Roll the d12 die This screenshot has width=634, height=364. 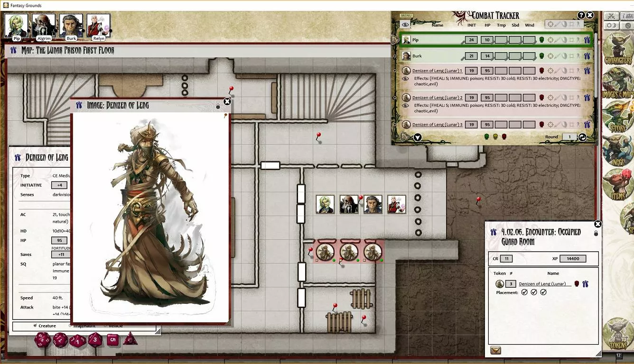[60, 339]
